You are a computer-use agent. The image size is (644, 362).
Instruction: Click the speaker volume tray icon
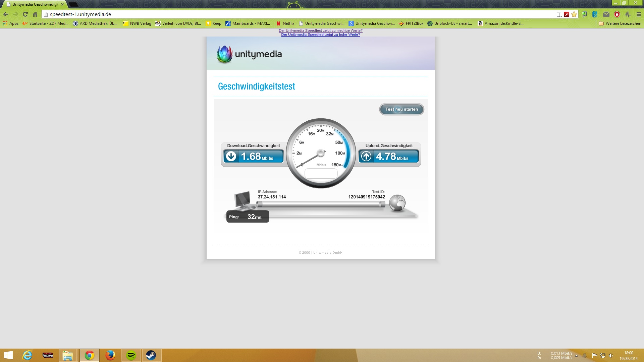(611, 356)
